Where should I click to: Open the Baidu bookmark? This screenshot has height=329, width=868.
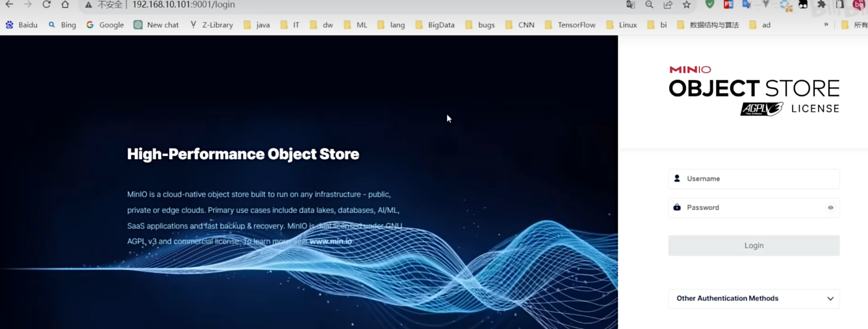tap(21, 25)
